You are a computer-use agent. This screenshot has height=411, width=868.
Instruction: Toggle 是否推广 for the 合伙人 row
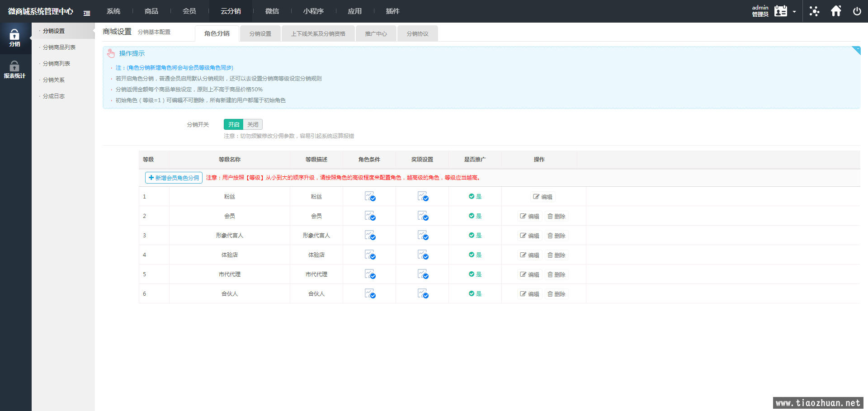click(x=475, y=294)
